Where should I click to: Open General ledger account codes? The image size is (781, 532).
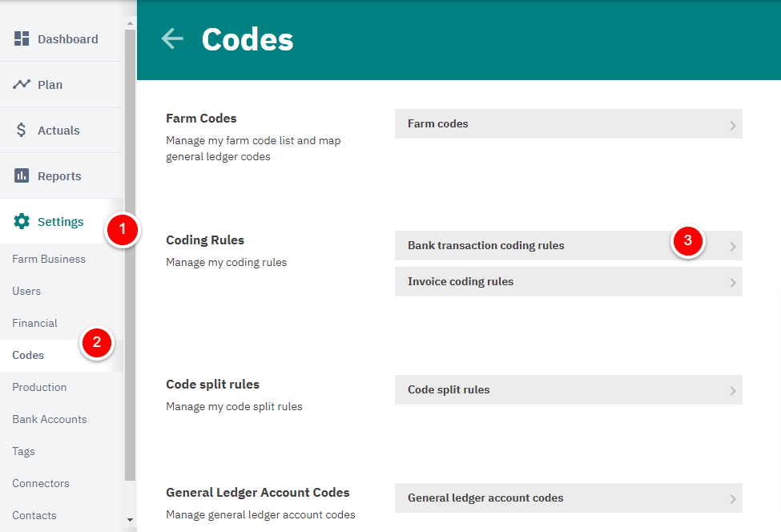[x=561, y=498]
